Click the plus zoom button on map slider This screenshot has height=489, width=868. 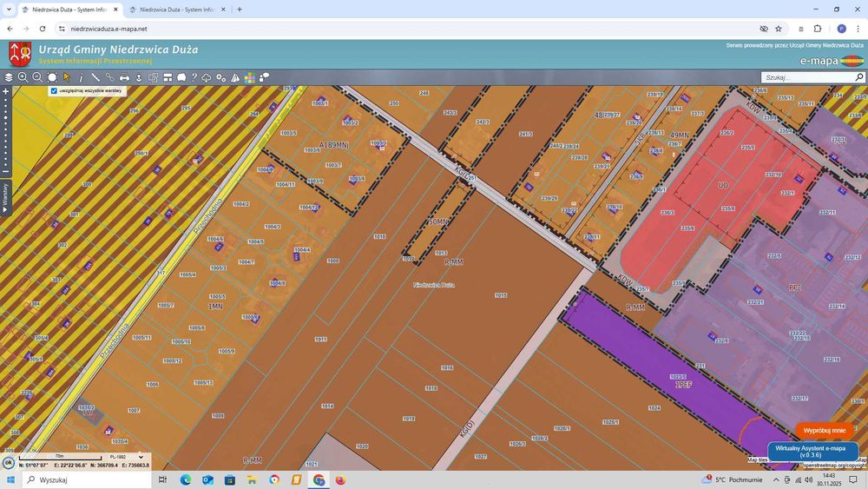(x=5, y=91)
